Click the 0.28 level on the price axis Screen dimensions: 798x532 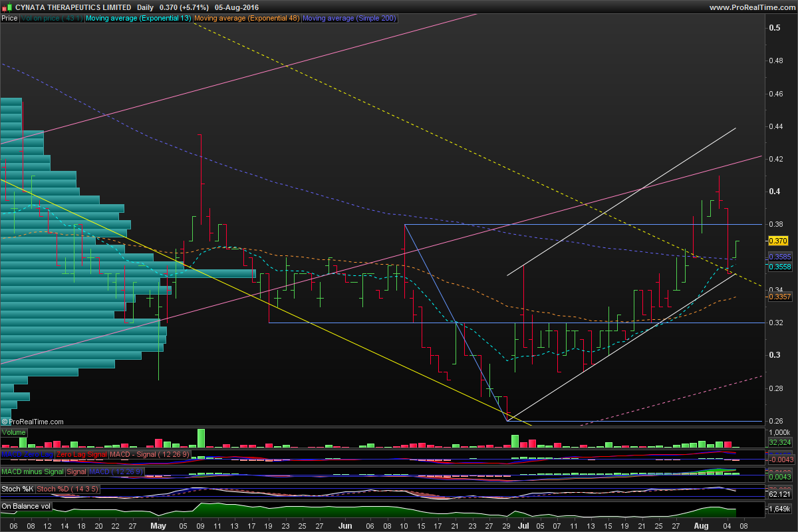(x=777, y=388)
